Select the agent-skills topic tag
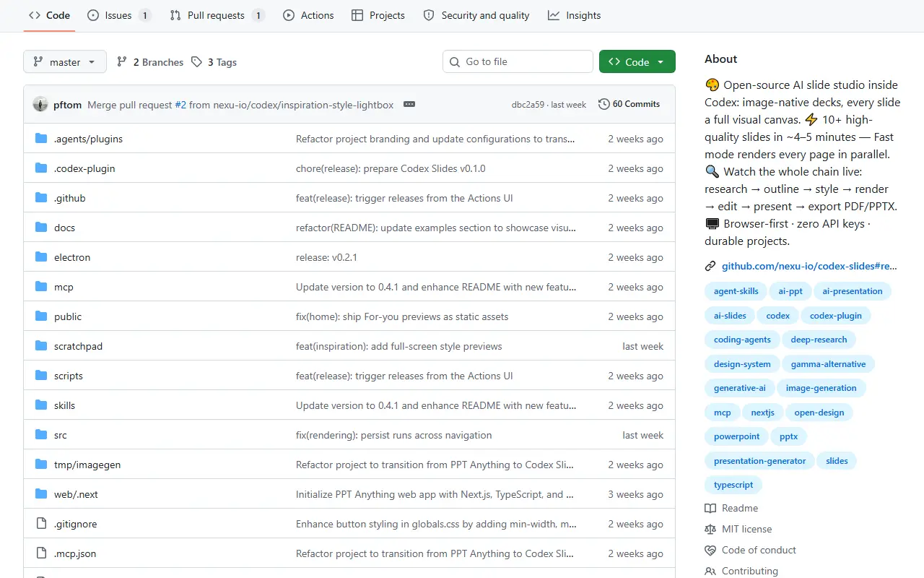Screen dimensions: 924x578 (x=736, y=291)
